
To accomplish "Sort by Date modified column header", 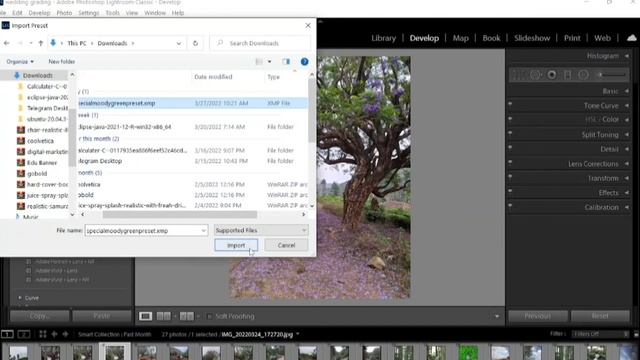I will (213, 77).
